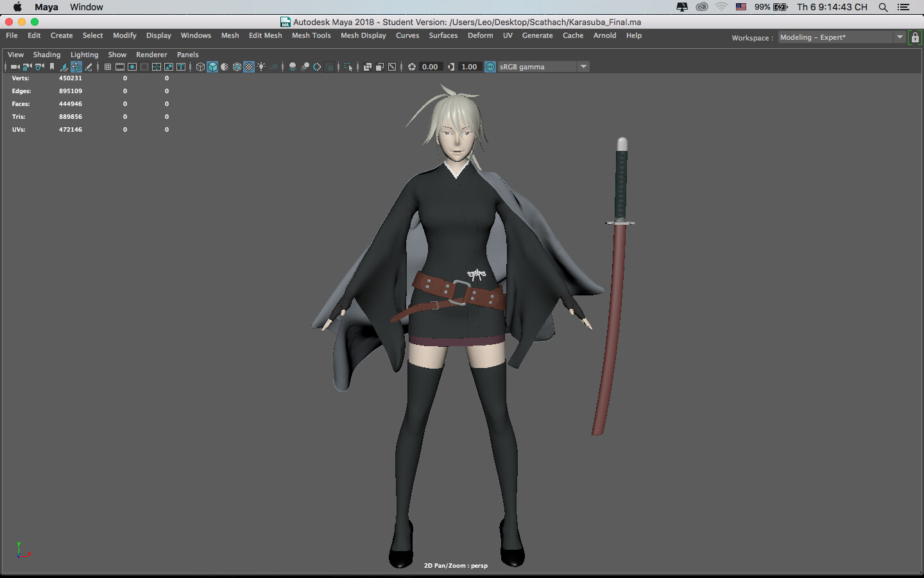This screenshot has width=924, height=578.
Task: Click the motion blur icon
Action: pos(305,67)
